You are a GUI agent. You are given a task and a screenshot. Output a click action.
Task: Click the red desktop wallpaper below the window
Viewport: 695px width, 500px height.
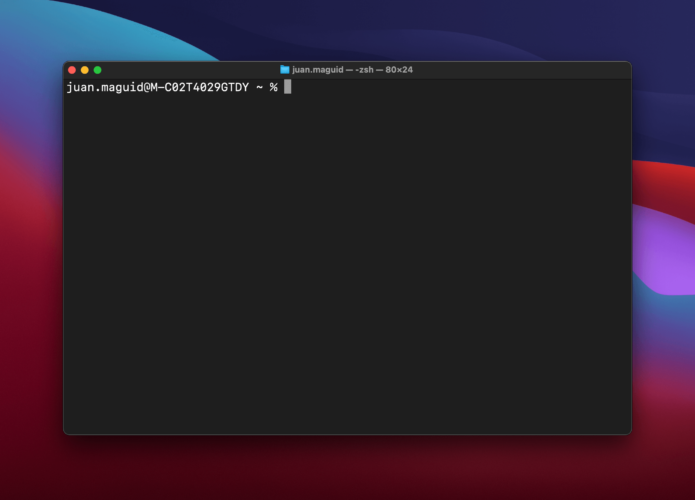(350, 468)
